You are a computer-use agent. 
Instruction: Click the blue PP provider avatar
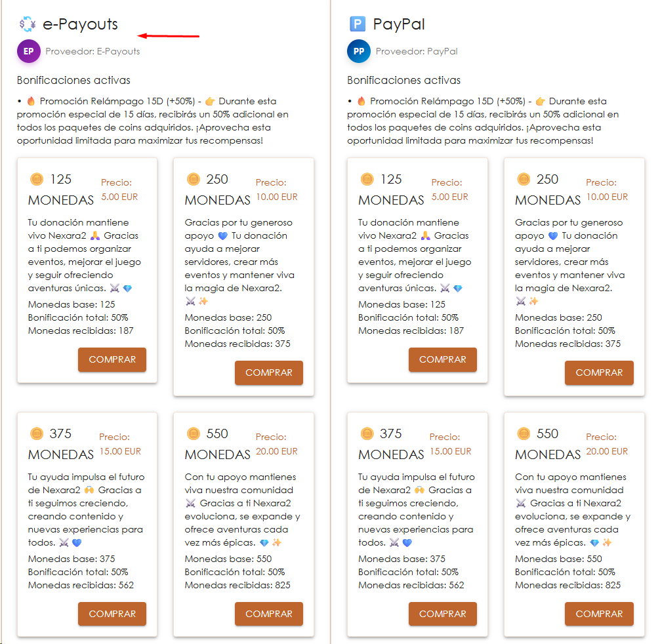pyautogui.click(x=359, y=51)
